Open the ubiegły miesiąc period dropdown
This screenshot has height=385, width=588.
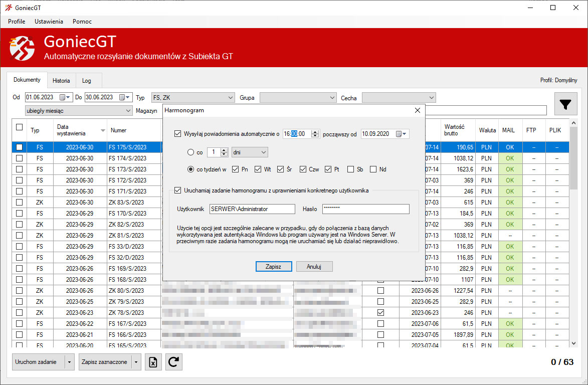point(79,111)
